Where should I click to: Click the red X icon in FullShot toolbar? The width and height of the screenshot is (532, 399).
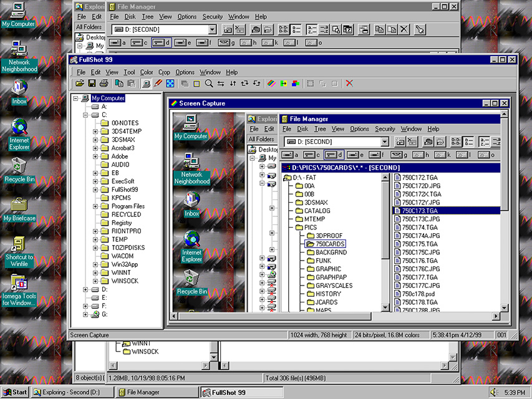tap(349, 84)
